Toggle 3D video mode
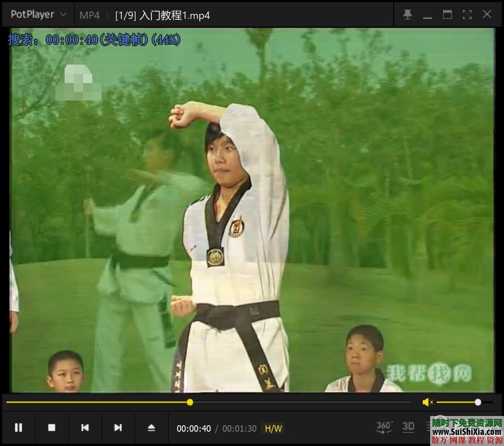 point(408,427)
